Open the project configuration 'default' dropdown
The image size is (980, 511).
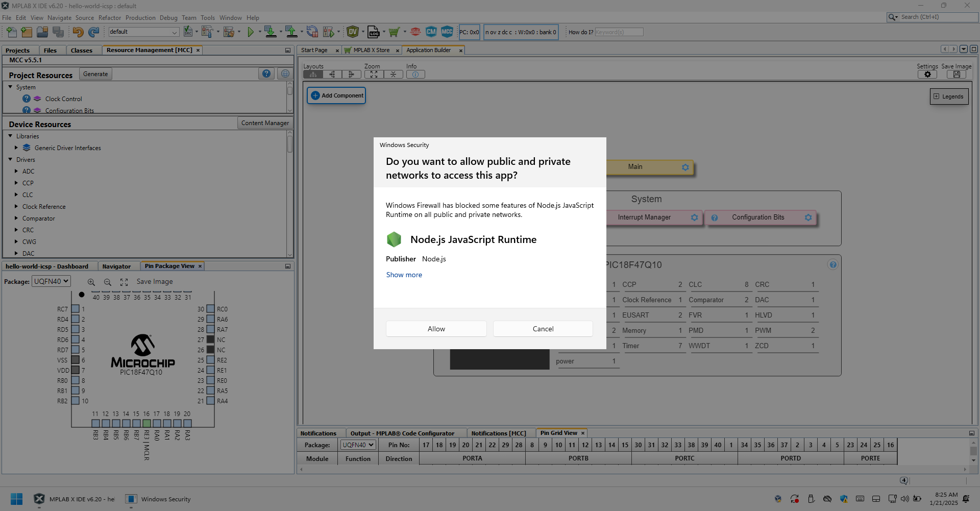pos(143,32)
